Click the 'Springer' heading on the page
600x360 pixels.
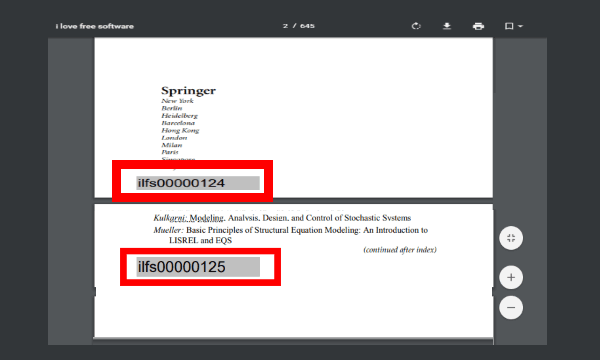pos(188,91)
